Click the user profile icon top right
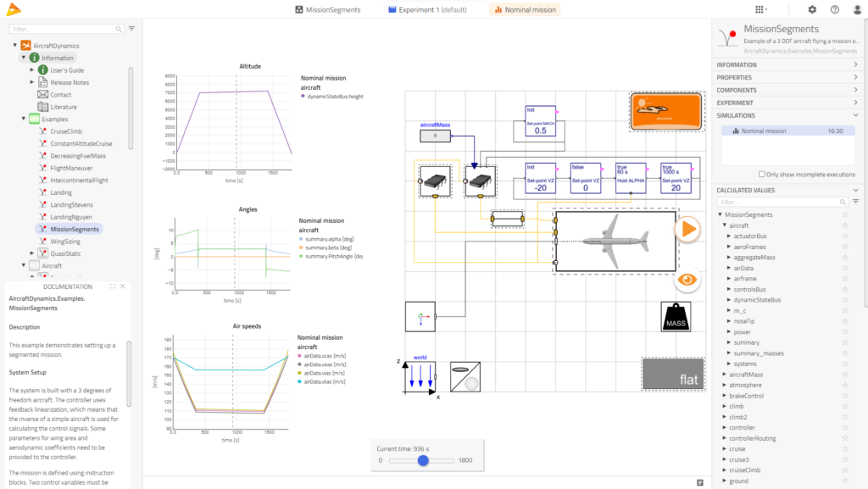868x489 pixels. click(857, 9)
